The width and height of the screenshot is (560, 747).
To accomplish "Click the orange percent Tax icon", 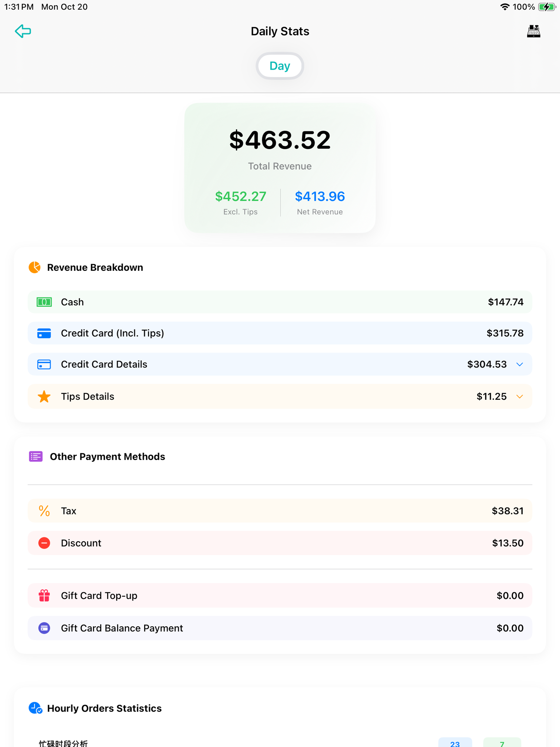I will tap(44, 511).
